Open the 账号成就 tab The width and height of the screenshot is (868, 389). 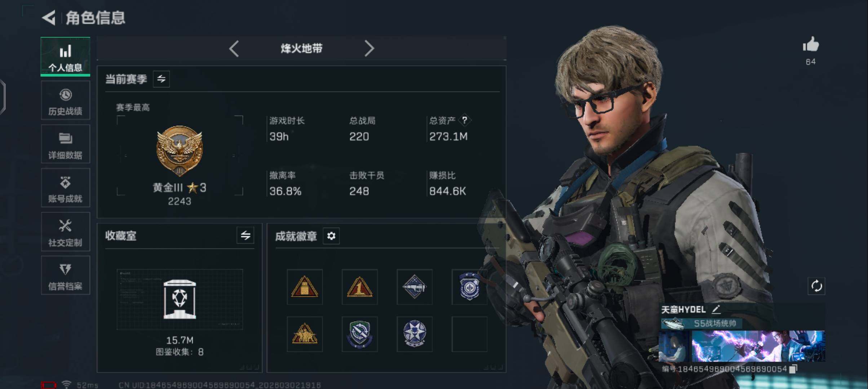[66, 188]
